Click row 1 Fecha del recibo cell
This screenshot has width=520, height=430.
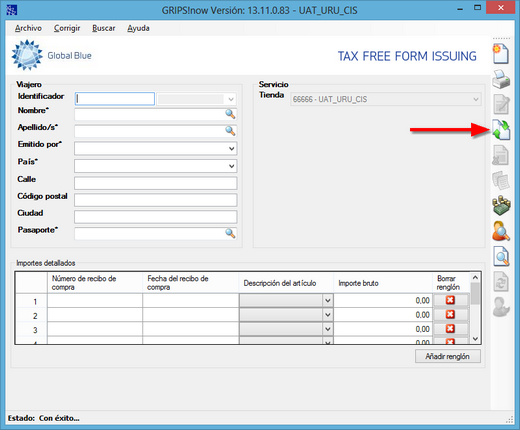coord(191,301)
